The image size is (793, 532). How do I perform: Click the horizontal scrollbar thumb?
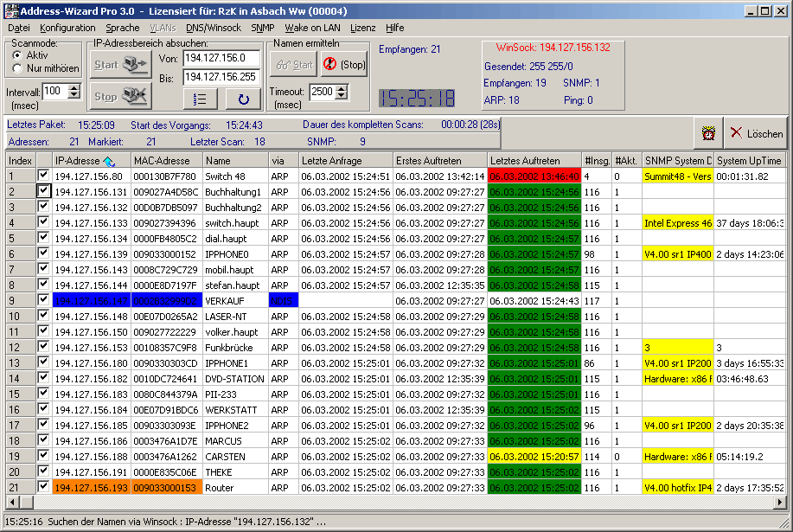(x=26, y=503)
